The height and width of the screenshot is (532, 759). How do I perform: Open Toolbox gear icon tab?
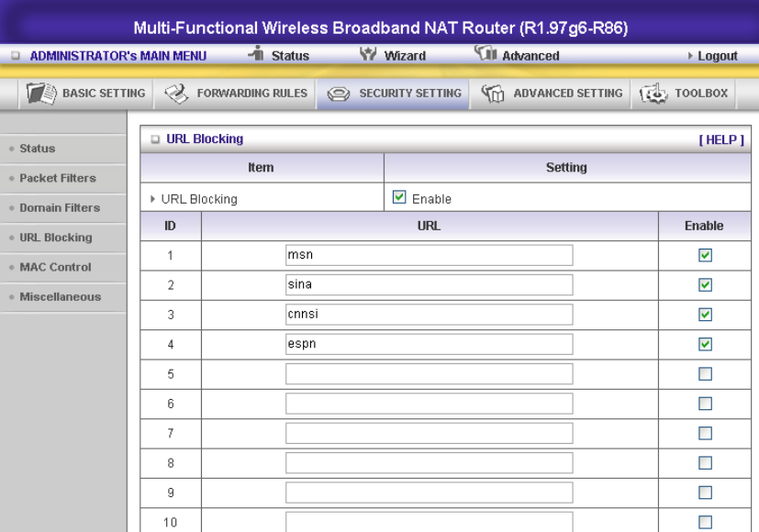click(653, 94)
